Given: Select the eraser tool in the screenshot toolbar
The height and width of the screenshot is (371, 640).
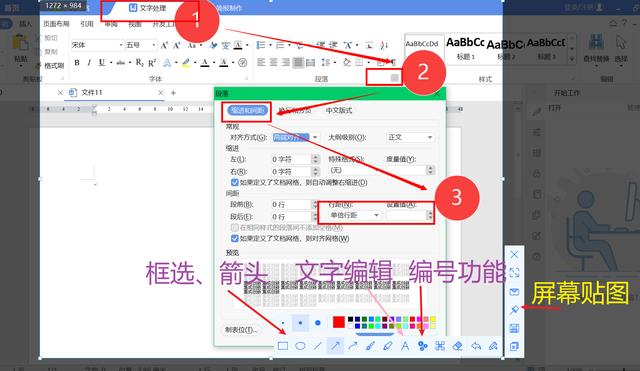Looking at the screenshot, I should coord(458,346).
